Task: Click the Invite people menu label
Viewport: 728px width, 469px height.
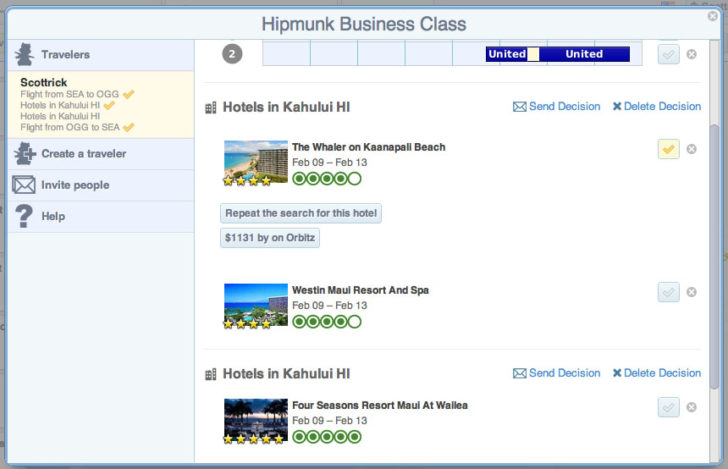Action: click(75, 185)
